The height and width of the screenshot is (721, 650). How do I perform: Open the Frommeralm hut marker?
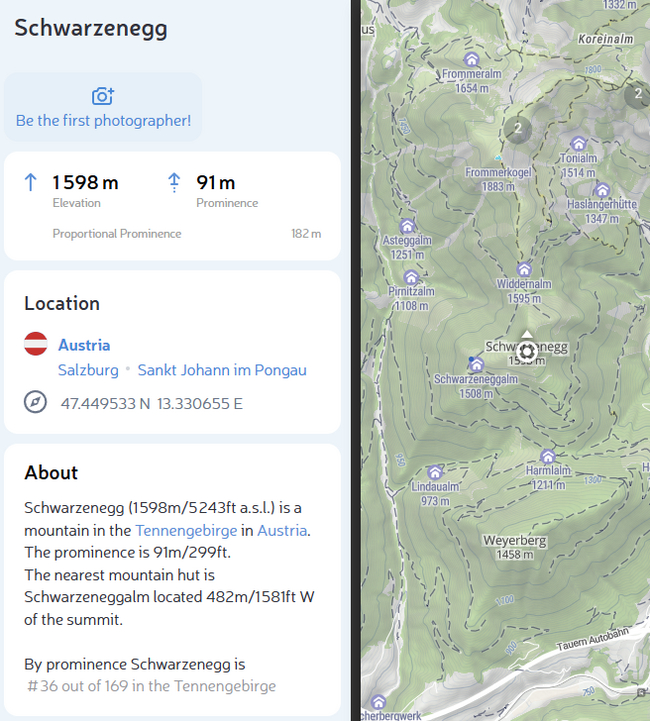(x=471, y=59)
